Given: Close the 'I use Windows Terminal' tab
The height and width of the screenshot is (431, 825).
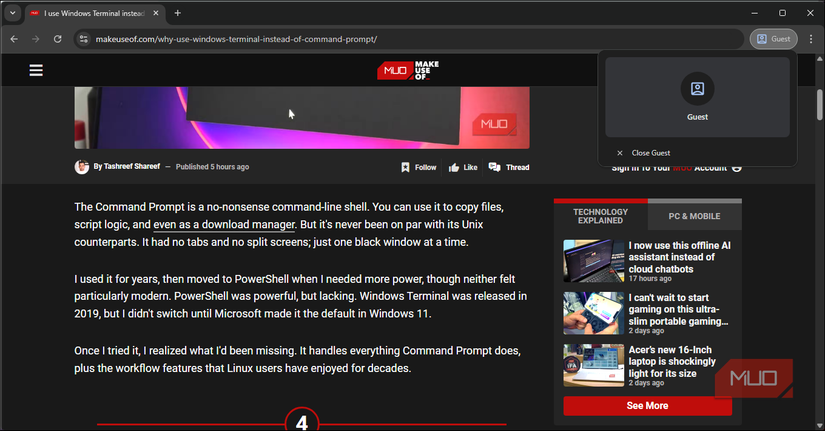Looking at the screenshot, I should click(156, 13).
